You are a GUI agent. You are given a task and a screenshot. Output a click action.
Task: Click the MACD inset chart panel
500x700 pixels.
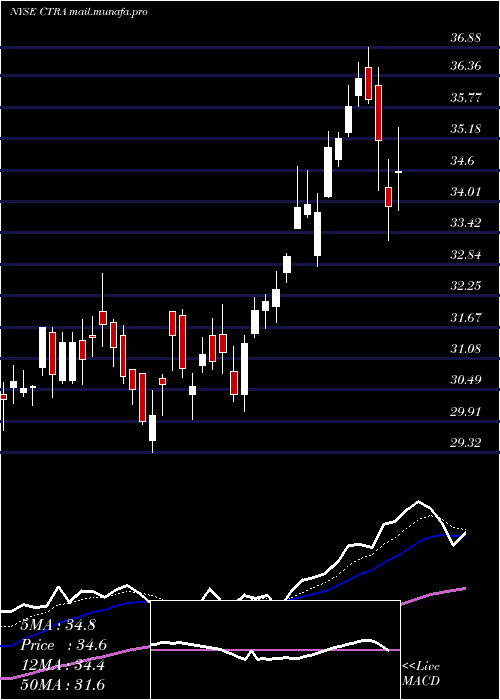(x=275, y=650)
